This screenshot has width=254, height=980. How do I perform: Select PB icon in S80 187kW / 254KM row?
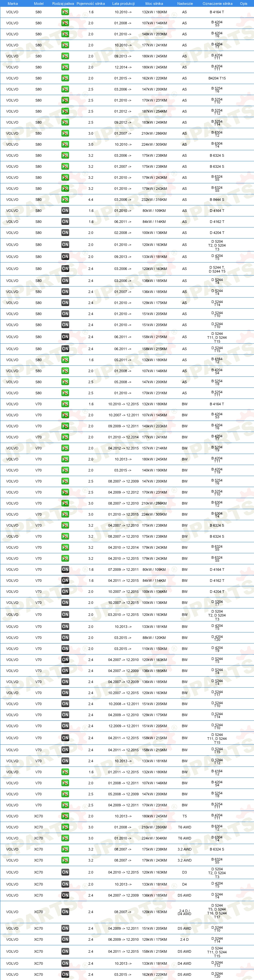tap(65, 111)
